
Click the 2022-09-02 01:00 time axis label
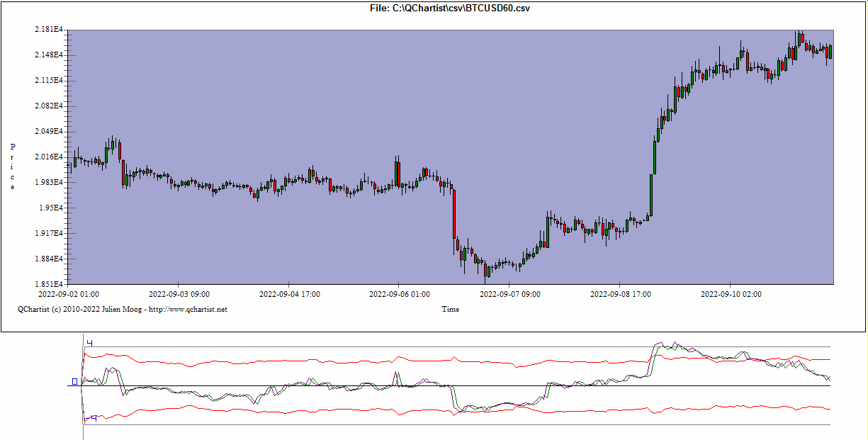[69, 293]
